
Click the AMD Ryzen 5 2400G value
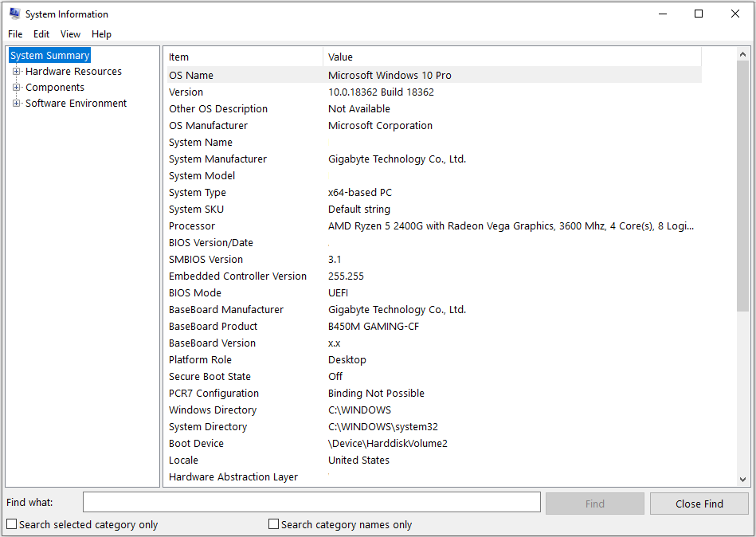pos(511,226)
